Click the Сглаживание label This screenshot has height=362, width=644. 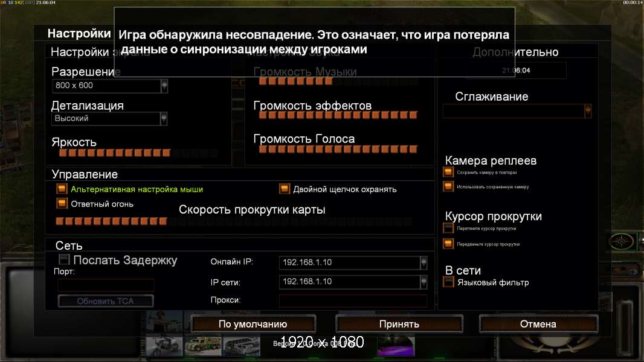click(x=492, y=97)
